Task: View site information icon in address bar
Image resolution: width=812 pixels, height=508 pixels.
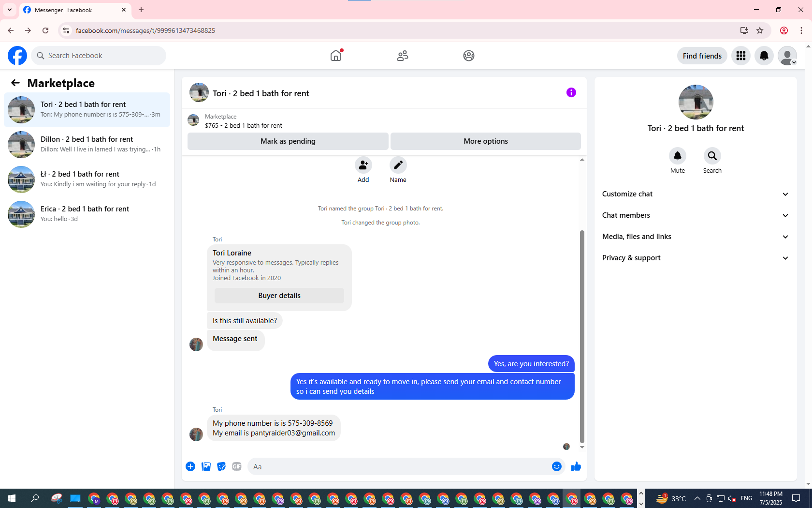Action: point(66,30)
